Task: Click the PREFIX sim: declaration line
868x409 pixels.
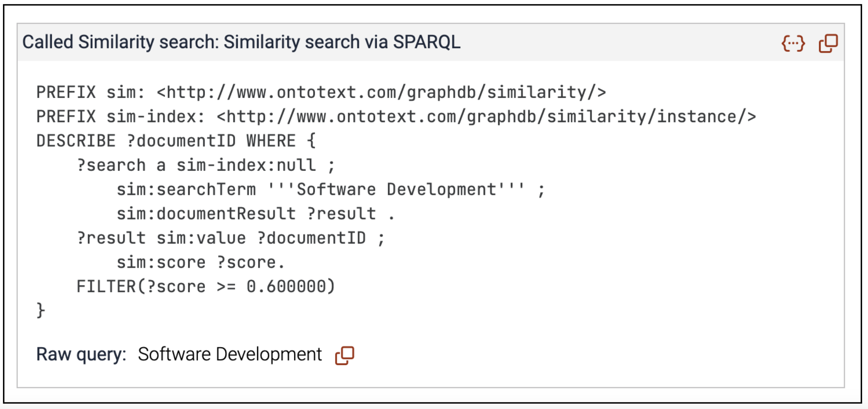Action: (x=321, y=92)
